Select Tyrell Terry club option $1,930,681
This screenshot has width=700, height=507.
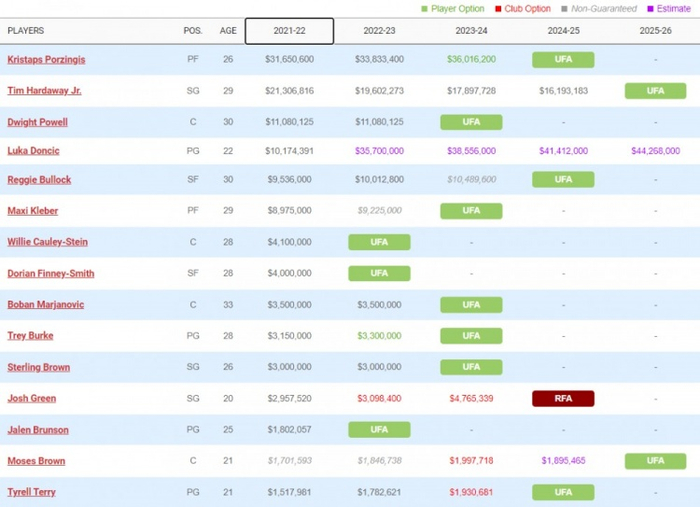471,492
